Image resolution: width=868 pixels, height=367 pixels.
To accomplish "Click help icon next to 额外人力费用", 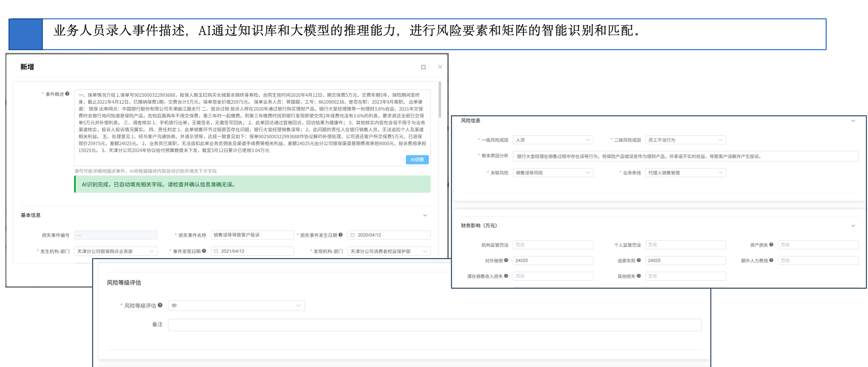I will coord(772,260).
